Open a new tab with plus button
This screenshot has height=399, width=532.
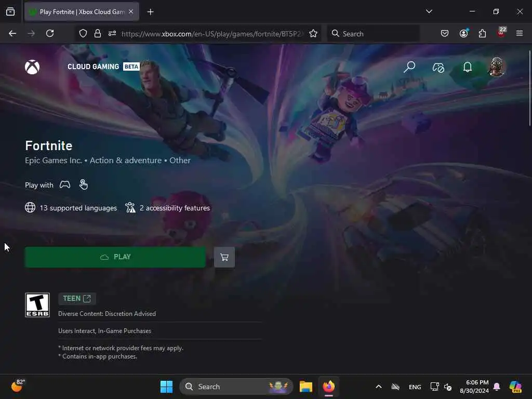150,12
